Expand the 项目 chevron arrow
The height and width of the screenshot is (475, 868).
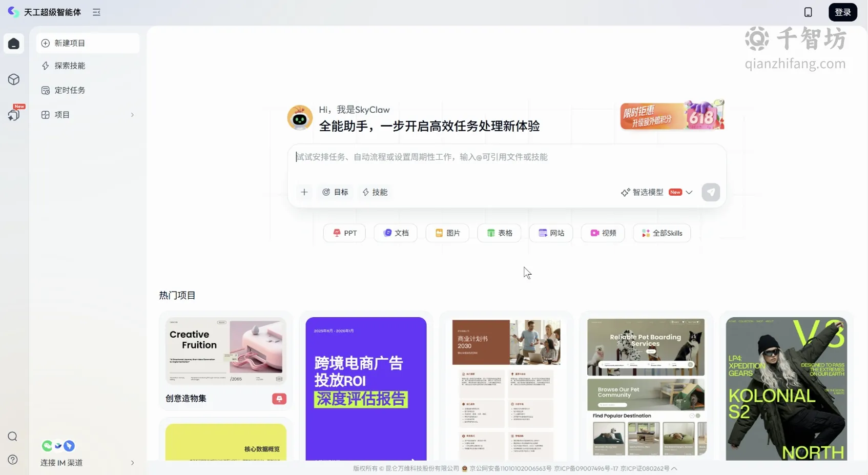132,115
